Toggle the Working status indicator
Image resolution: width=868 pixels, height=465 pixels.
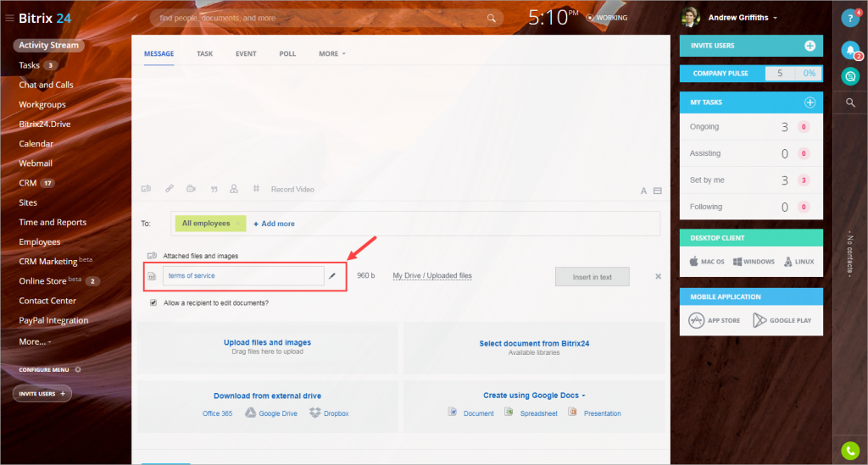coord(607,18)
